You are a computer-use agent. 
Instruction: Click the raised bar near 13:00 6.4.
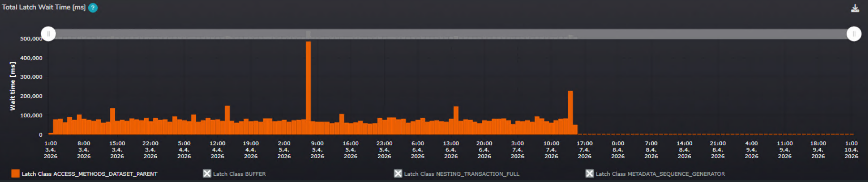pos(456,121)
